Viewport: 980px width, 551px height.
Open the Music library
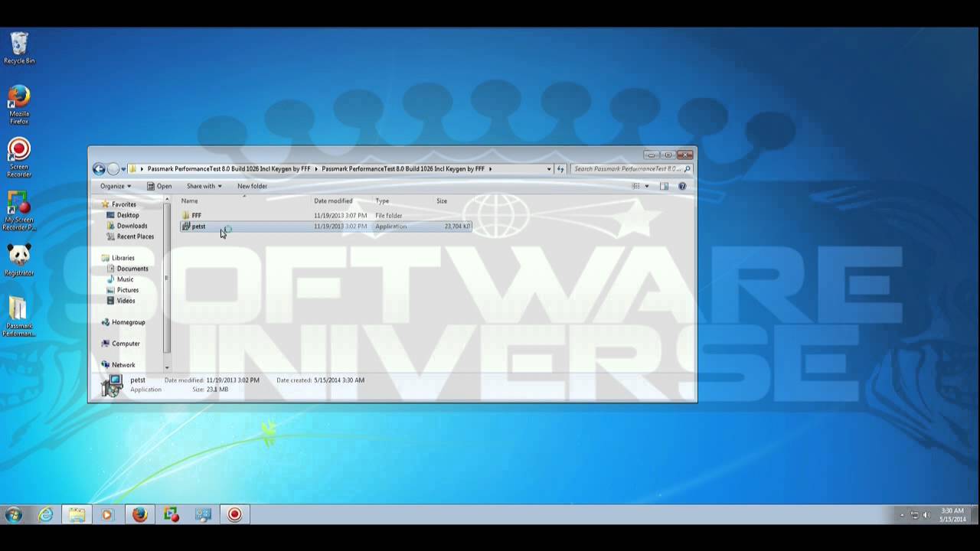click(125, 279)
